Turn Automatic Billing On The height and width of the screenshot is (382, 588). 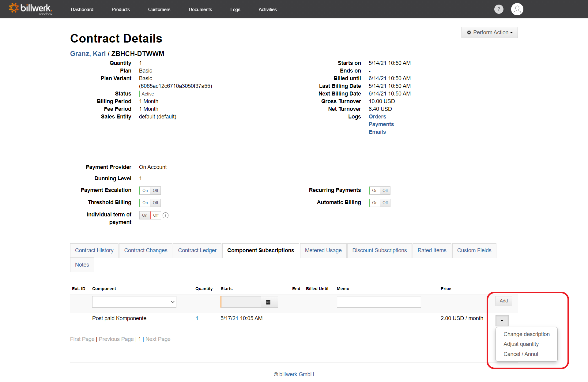click(375, 203)
